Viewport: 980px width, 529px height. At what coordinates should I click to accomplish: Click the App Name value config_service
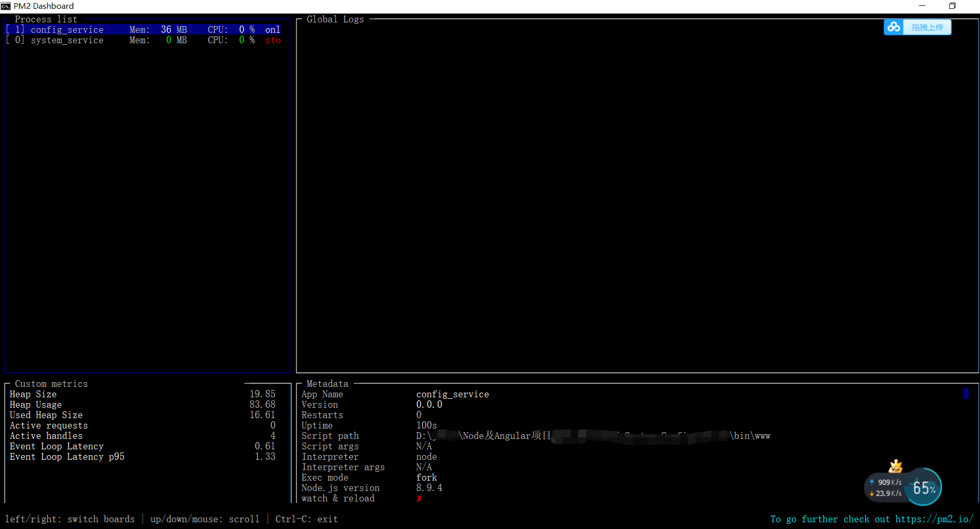pos(452,394)
